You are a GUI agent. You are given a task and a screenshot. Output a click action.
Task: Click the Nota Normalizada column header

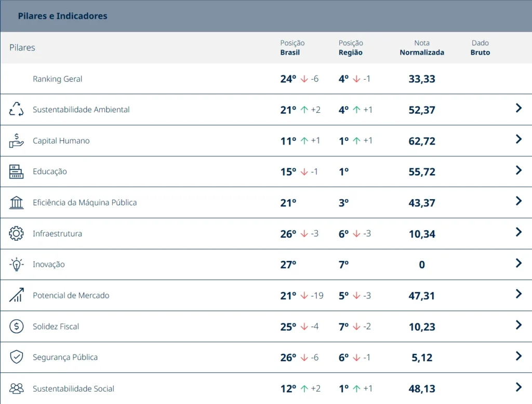[422, 47]
